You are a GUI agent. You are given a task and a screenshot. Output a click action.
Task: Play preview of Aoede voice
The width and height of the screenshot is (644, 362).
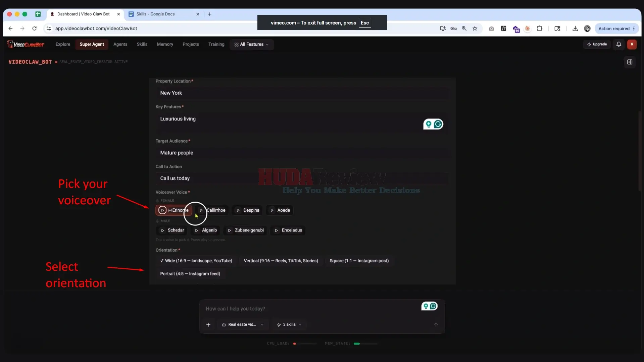click(272, 210)
